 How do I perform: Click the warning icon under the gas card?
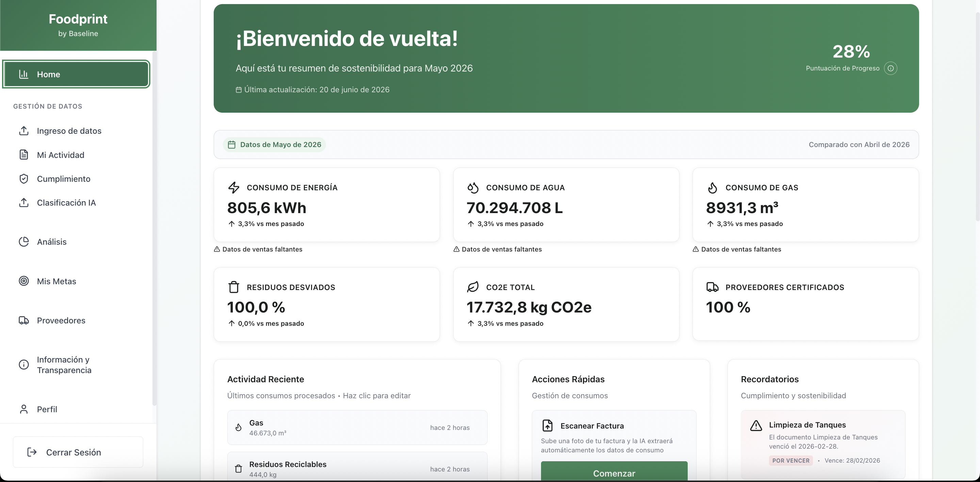pyautogui.click(x=696, y=249)
